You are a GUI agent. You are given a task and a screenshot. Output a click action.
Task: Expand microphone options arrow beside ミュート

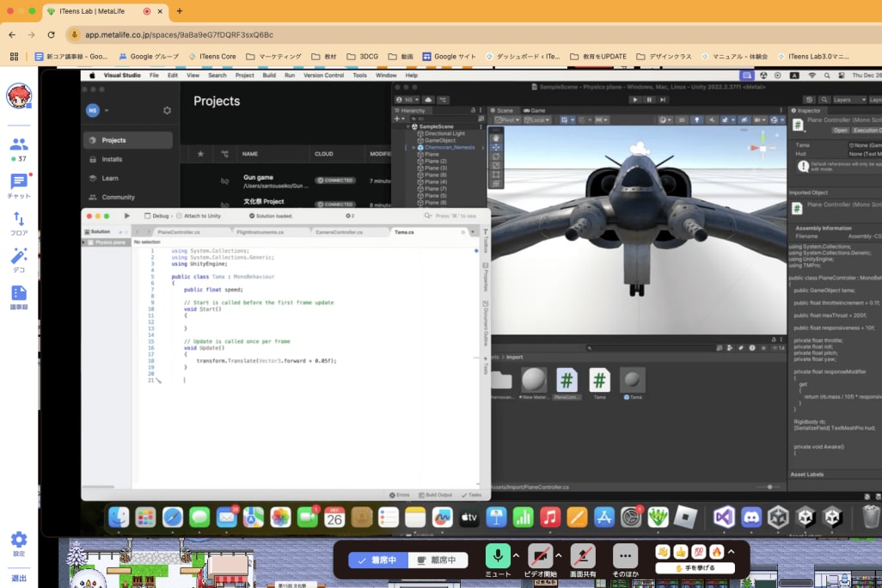tap(516, 554)
